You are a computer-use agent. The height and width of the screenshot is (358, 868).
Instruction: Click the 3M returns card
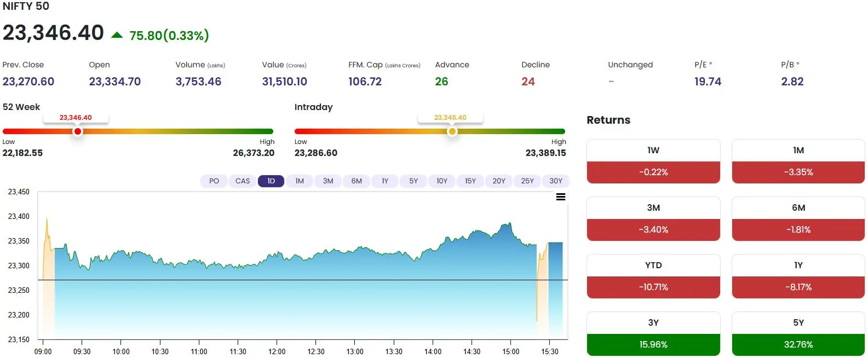653,219
